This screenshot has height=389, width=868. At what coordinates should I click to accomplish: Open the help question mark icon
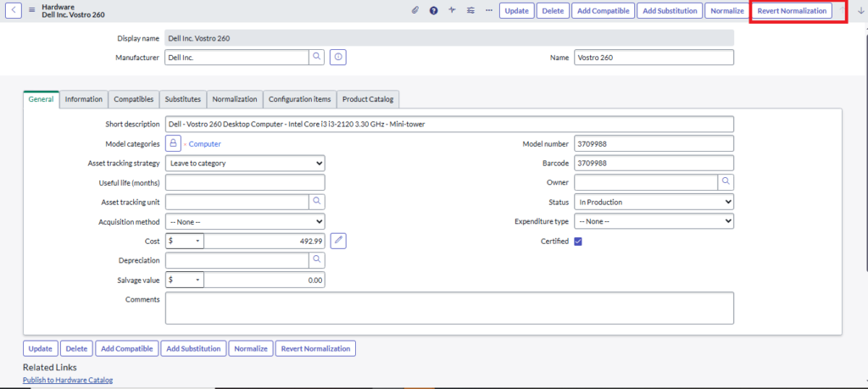click(x=433, y=10)
